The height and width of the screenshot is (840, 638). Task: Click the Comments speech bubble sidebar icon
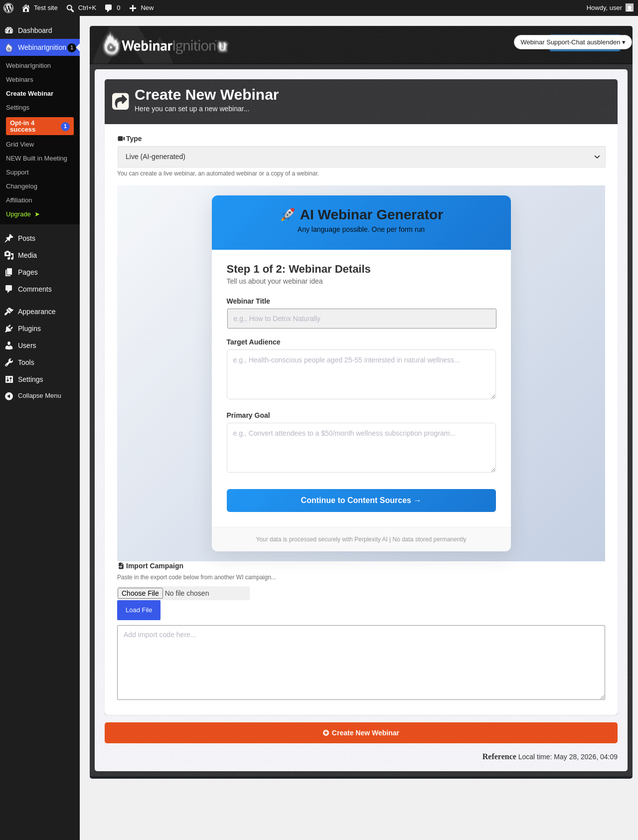click(x=9, y=289)
